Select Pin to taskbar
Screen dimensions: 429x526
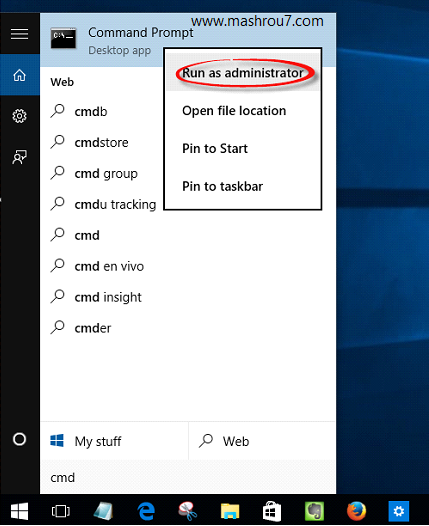[x=243, y=186]
